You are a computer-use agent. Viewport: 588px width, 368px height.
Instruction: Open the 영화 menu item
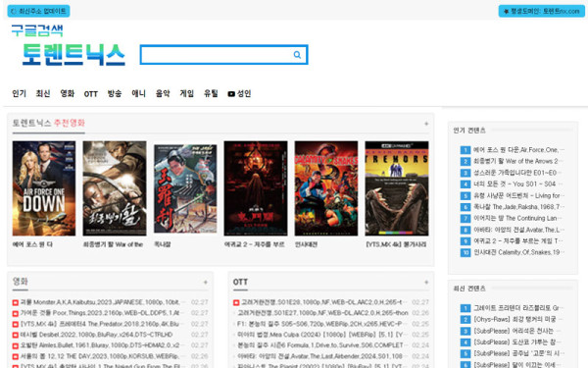[68, 93]
